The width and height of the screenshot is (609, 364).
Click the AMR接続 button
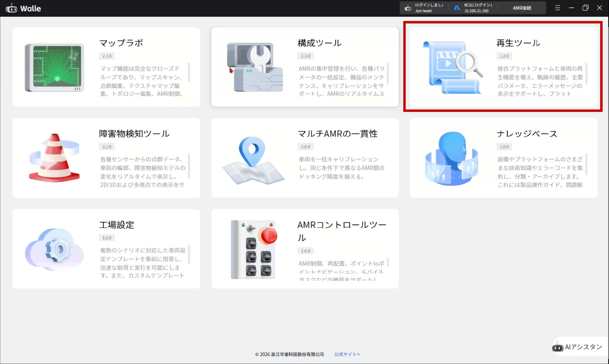tap(522, 8)
